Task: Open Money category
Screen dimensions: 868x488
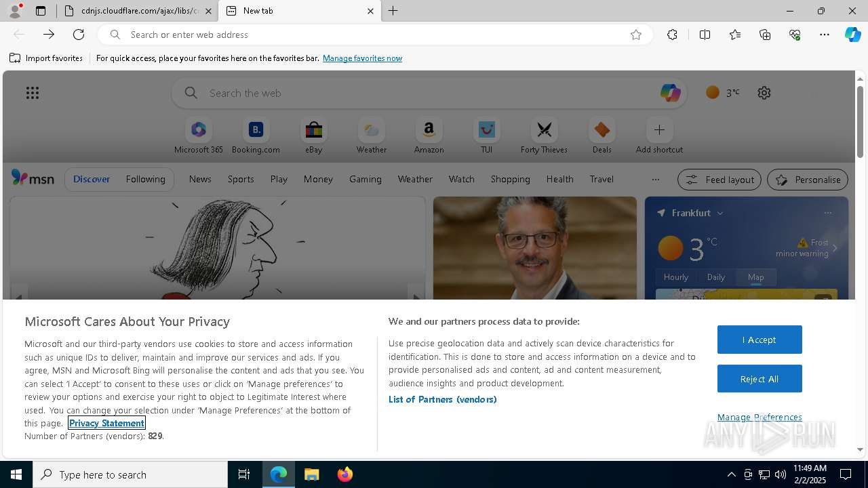Action: coord(318,179)
